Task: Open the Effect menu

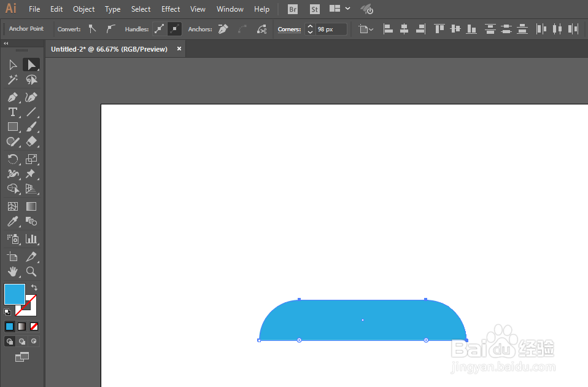Action: point(171,9)
